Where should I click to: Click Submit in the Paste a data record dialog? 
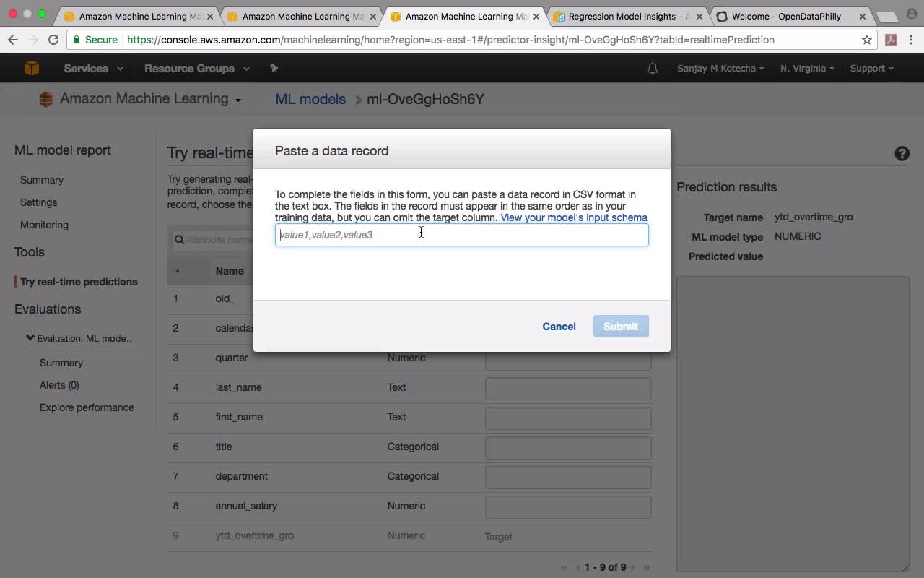pos(621,327)
